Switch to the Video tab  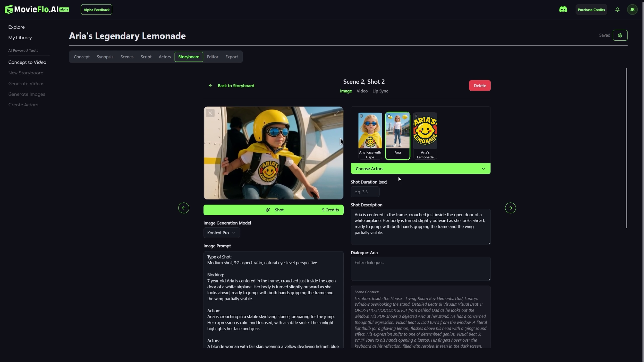point(362,91)
